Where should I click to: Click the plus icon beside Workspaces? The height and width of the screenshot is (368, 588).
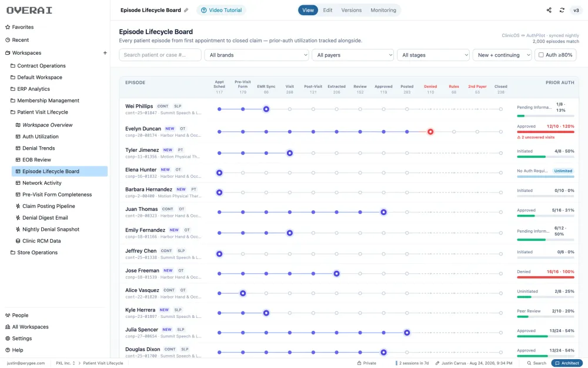pyautogui.click(x=105, y=53)
